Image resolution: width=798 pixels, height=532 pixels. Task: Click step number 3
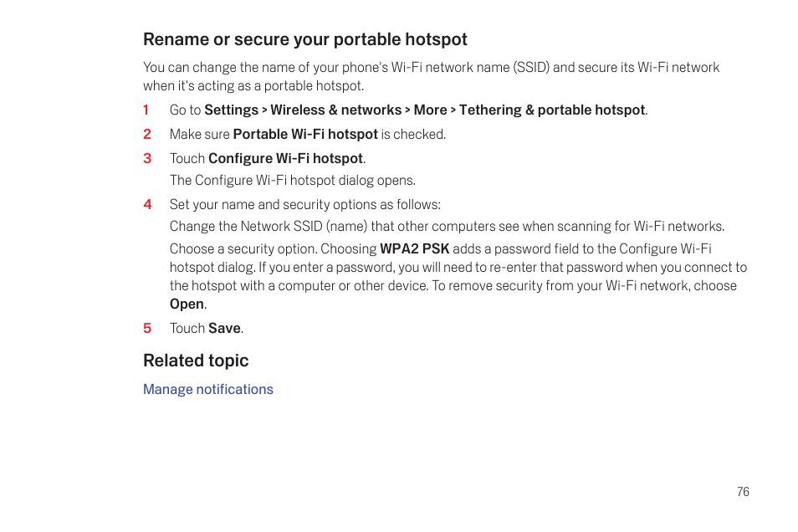[147, 158]
